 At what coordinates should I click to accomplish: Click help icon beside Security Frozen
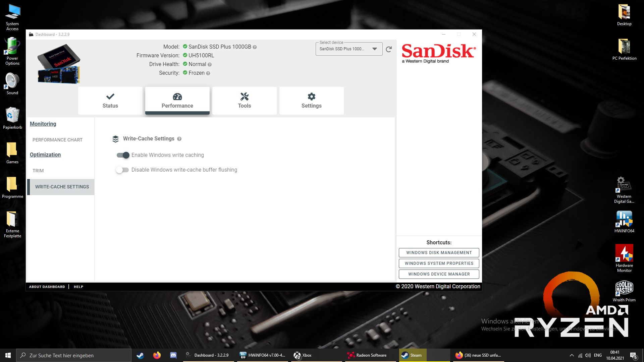click(x=208, y=73)
